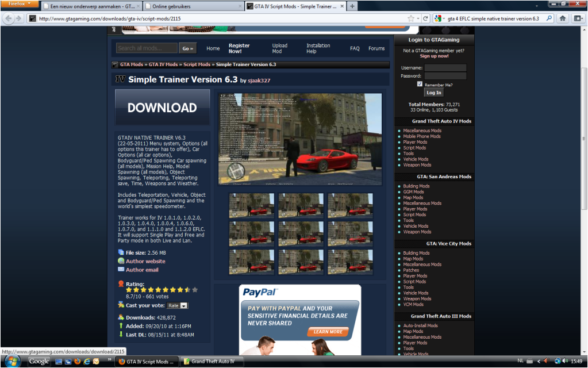Image resolution: width=588 pixels, height=368 pixels.
Task: Switch to the 'Online gebruikers' tab
Action: coord(194,6)
